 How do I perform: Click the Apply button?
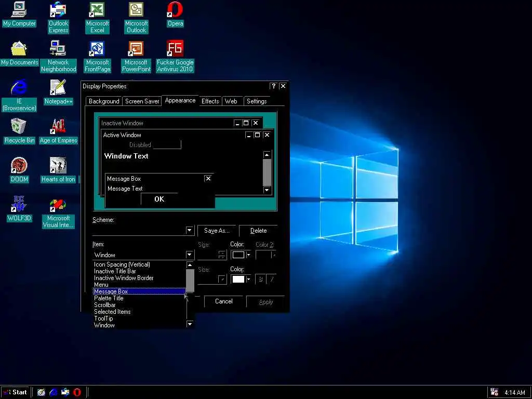265,302
